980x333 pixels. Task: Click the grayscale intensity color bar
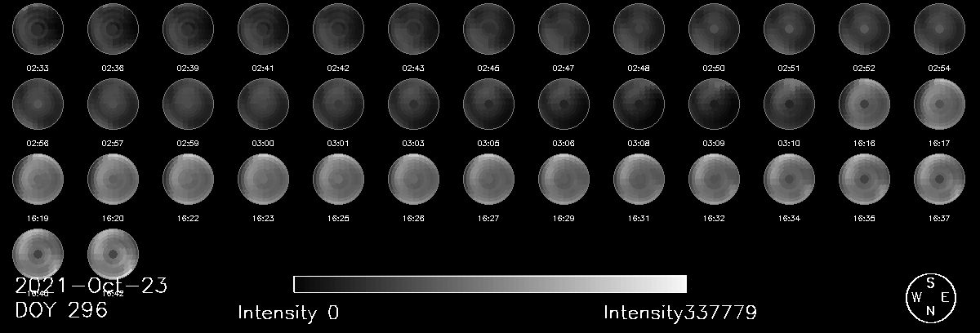click(x=490, y=284)
